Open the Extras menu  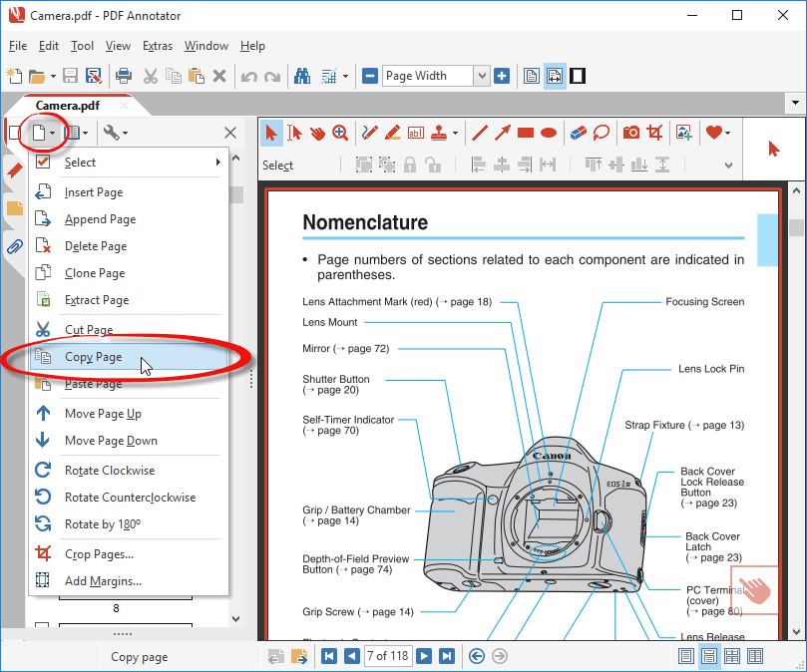coord(157,46)
